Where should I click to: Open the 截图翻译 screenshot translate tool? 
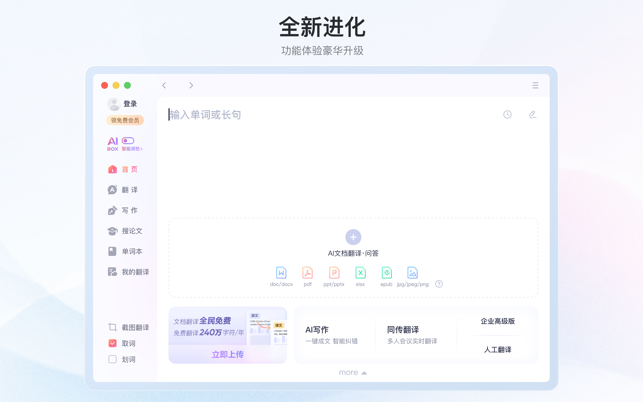[x=128, y=327]
